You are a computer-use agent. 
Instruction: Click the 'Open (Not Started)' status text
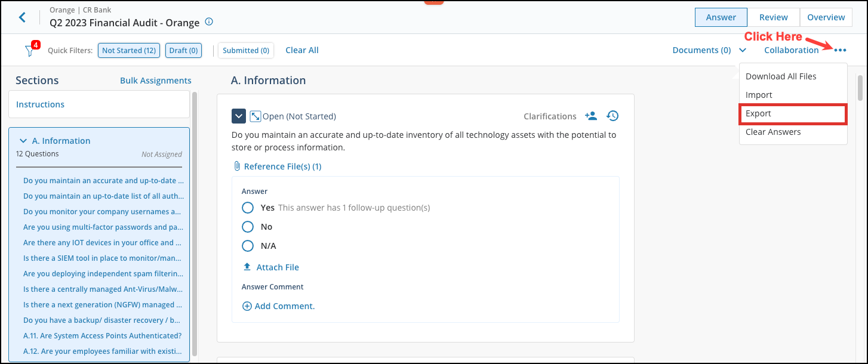coord(299,116)
